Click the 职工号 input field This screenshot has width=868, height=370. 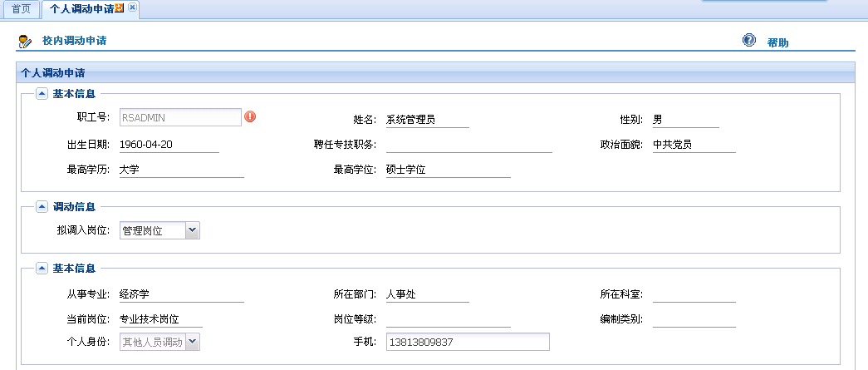click(x=180, y=118)
